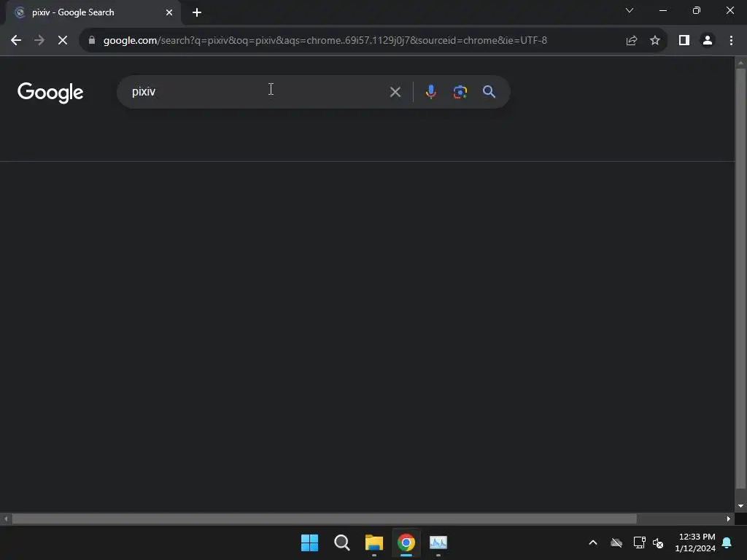Open the Chrome side panel
This screenshot has height=560, width=747.
click(684, 41)
